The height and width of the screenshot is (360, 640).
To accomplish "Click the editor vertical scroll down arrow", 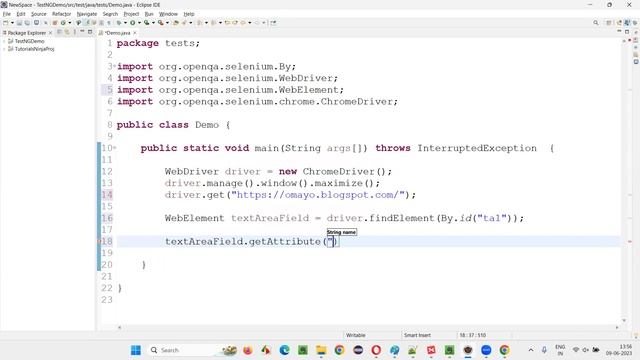I will [624, 320].
